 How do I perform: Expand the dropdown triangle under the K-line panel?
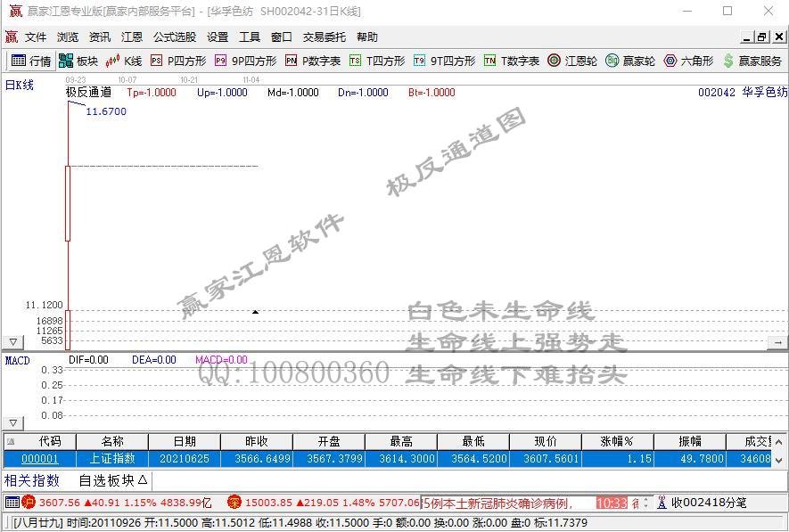click(x=13, y=342)
